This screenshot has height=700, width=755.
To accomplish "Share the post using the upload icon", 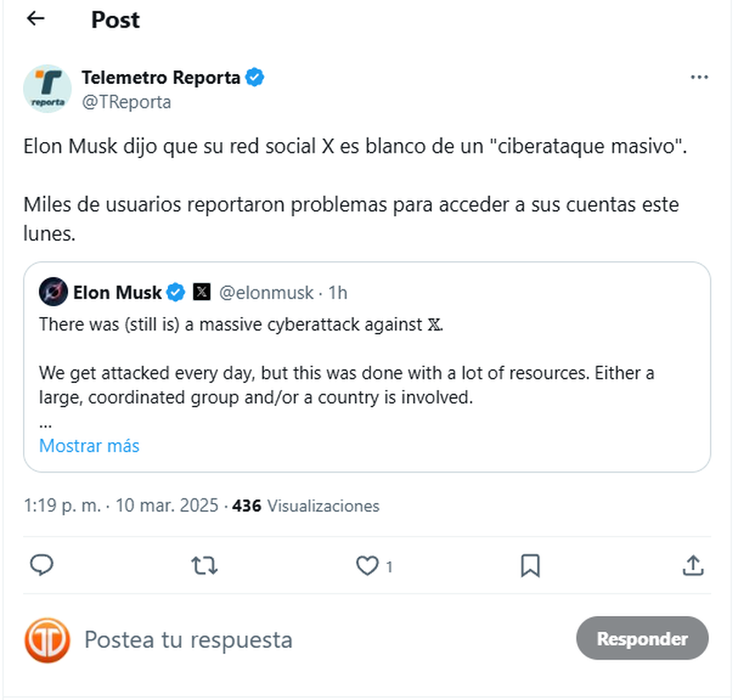I will pyautogui.click(x=693, y=565).
